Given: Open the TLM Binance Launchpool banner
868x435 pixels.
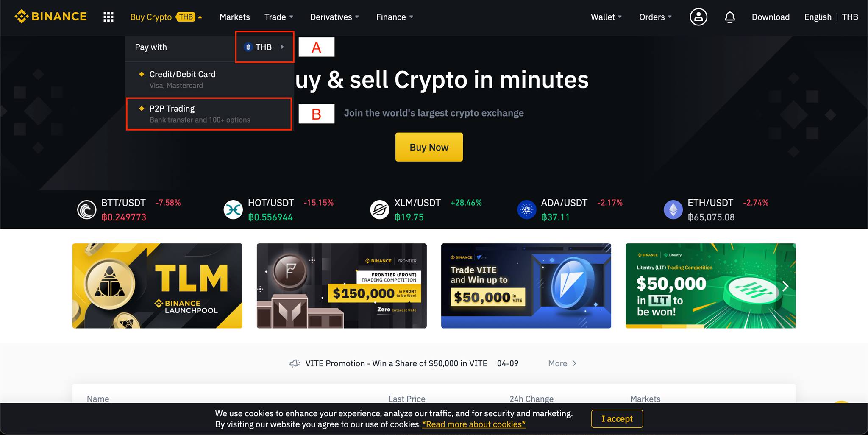Looking at the screenshot, I should pyautogui.click(x=157, y=286).
